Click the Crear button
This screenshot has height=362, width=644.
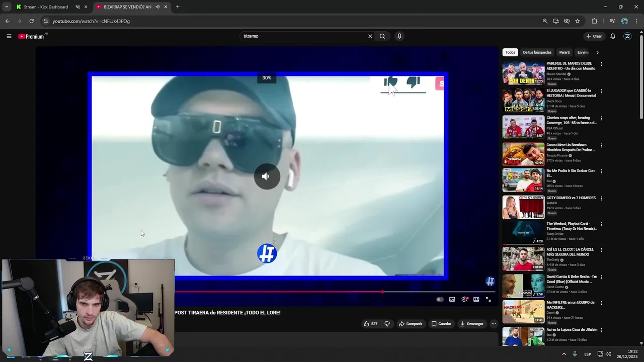tap(594, 36)
